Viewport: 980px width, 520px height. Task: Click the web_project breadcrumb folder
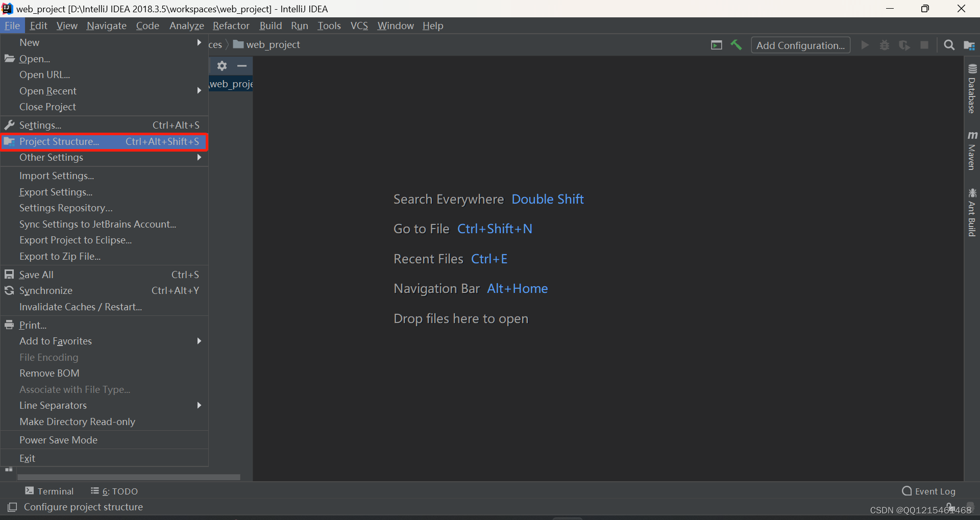[x=266, y=44]
